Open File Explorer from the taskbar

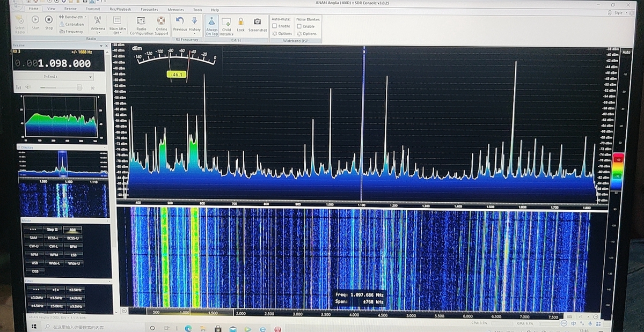point(203,329)
